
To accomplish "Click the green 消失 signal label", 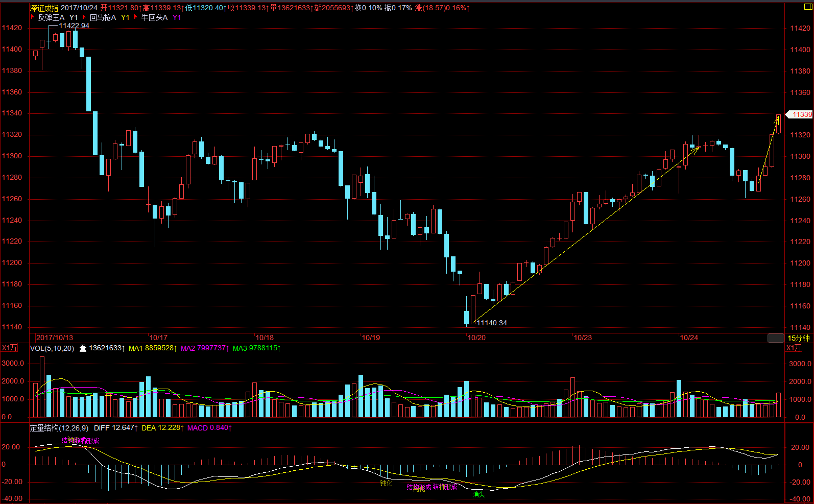I will pos(478,494).
